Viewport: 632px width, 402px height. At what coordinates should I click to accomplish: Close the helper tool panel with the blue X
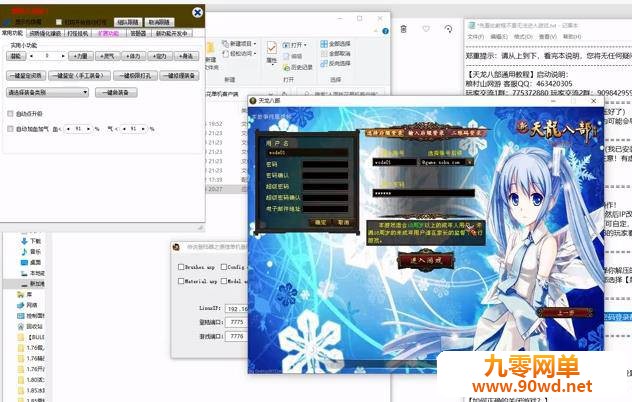pos(197,12)
